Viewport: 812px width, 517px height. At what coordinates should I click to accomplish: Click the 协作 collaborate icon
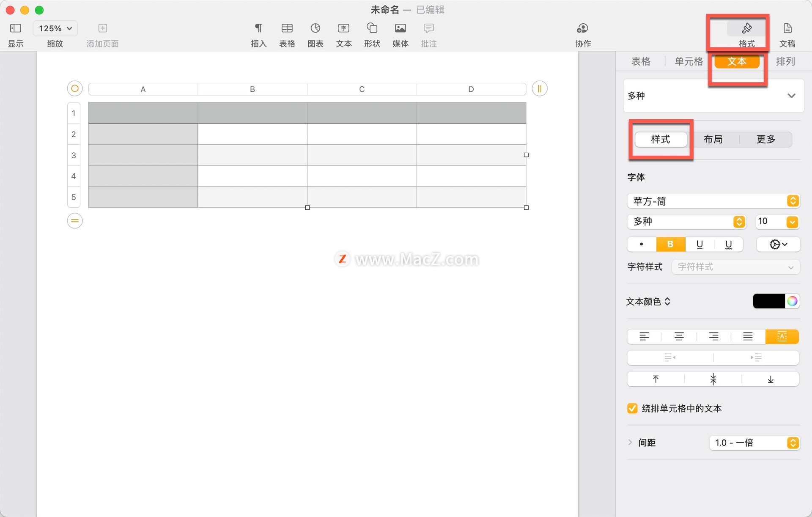pos(583,28)
